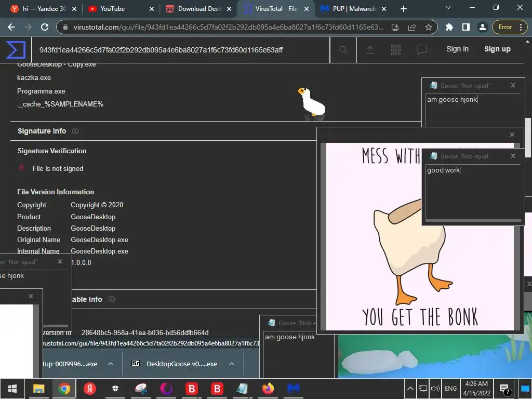
Task: Switch to the Download Desk tab
Action: 199,9
